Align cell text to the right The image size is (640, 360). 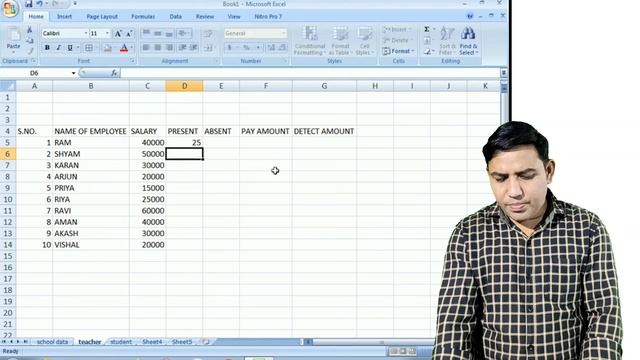(169, 48)
